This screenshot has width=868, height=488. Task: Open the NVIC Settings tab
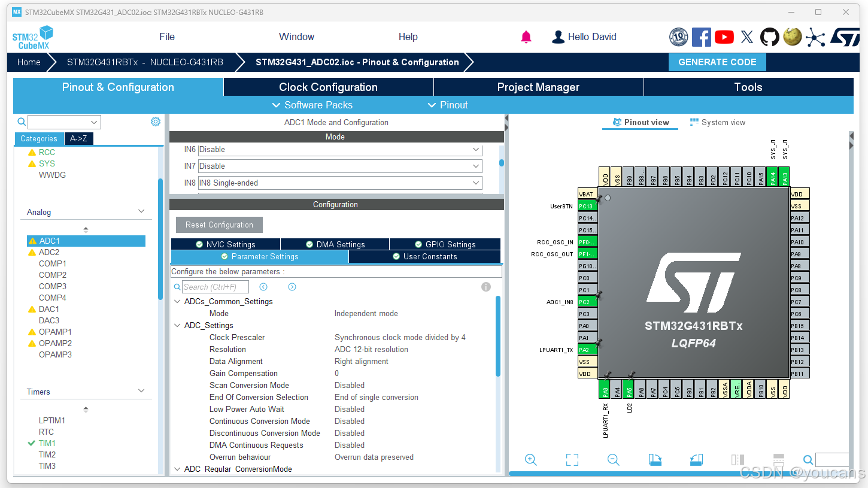[x=226, y=244]
